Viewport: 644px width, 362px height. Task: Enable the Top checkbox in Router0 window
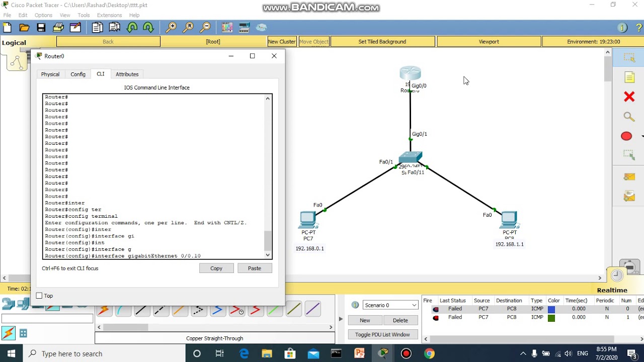[x=39, y=296]
